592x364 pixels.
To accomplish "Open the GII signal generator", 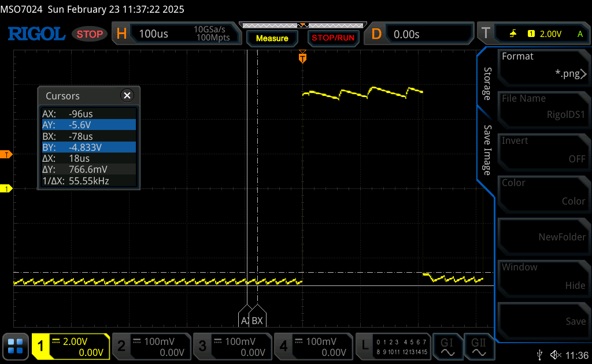I will click(479, 347).
